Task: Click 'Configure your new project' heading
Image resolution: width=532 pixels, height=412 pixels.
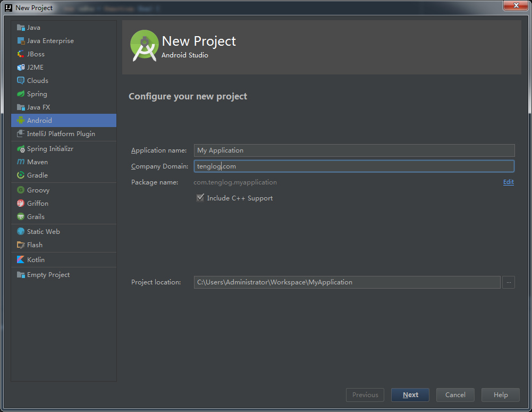Action: [x=188, y=97]
